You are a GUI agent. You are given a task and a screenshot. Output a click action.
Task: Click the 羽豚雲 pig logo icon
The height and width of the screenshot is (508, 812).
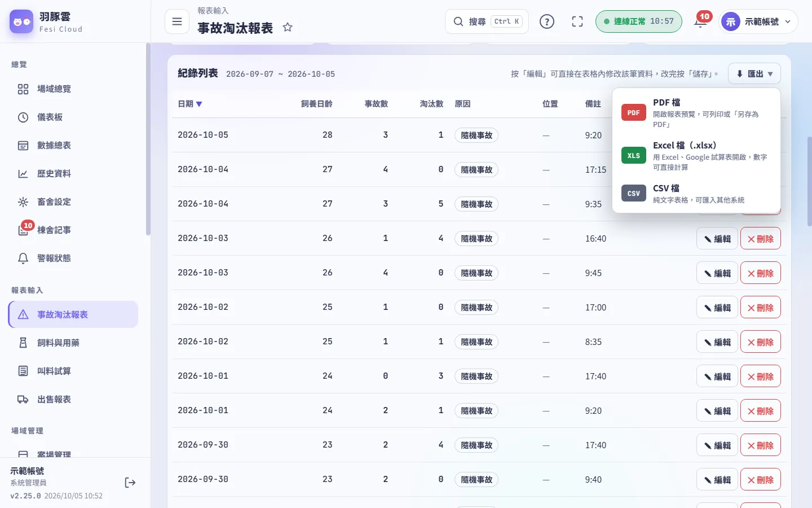click(21, 21)
